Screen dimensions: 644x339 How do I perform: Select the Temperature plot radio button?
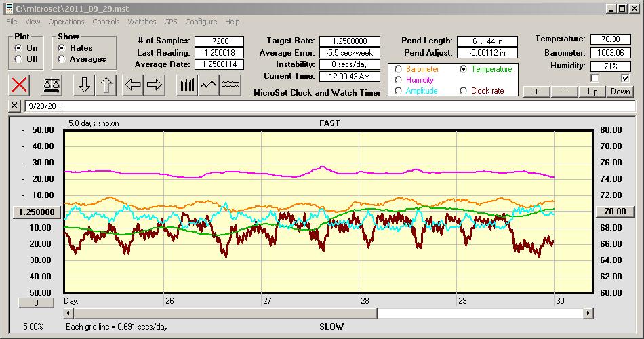[463, 69]
